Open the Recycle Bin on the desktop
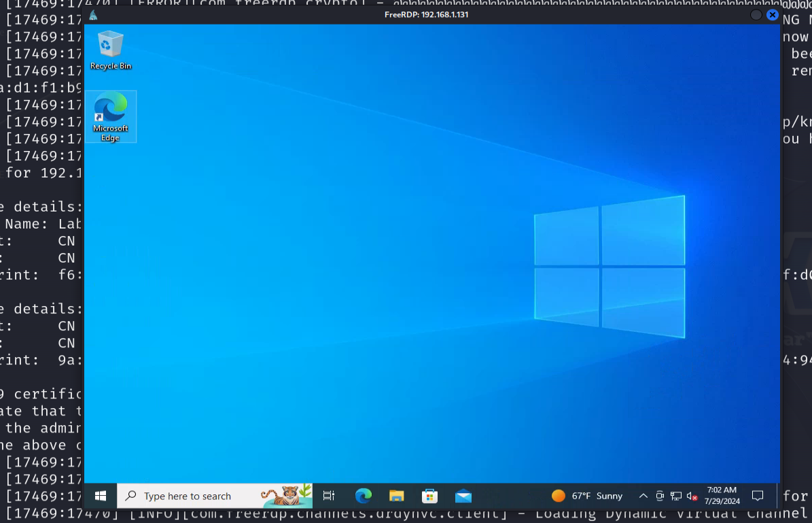This screenshot has height=523, width=812. (x=109, y=44)
